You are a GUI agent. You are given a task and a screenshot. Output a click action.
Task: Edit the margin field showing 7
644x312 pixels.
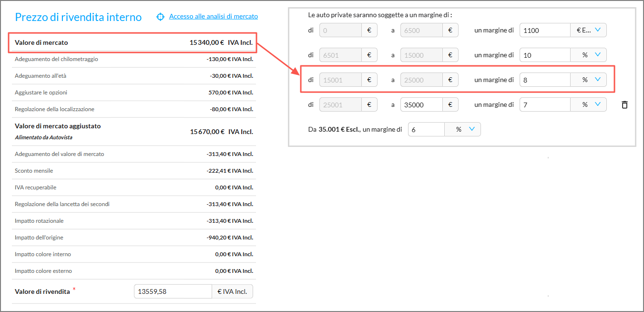pos(545,104)
